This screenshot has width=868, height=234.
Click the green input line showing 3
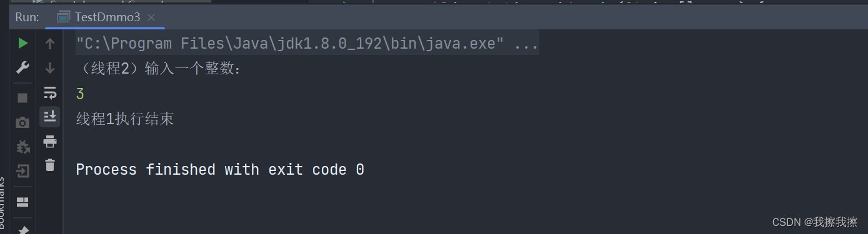pos(80,94)
